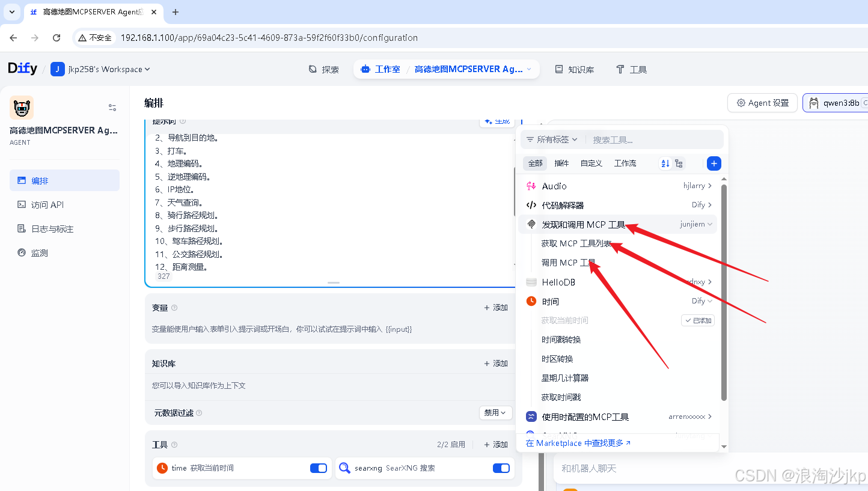Go to 监测 in sidebar
Screen dimensions: 868x491
tap(64, 253)
